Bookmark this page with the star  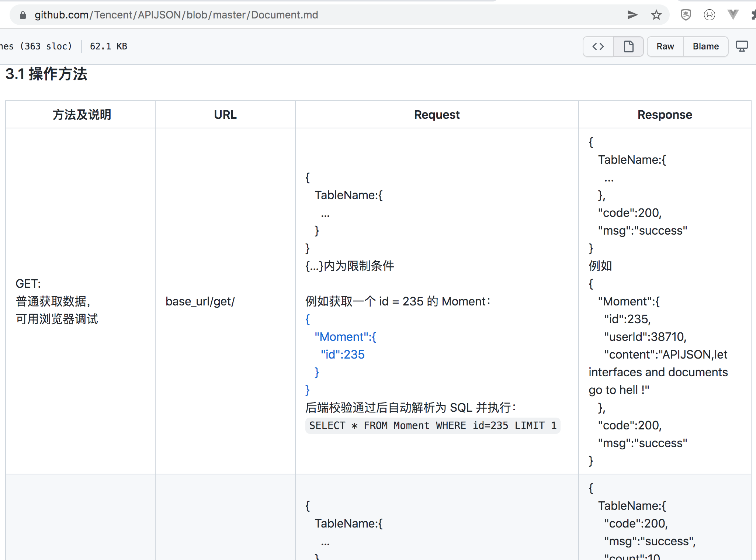tap(656, 15)
